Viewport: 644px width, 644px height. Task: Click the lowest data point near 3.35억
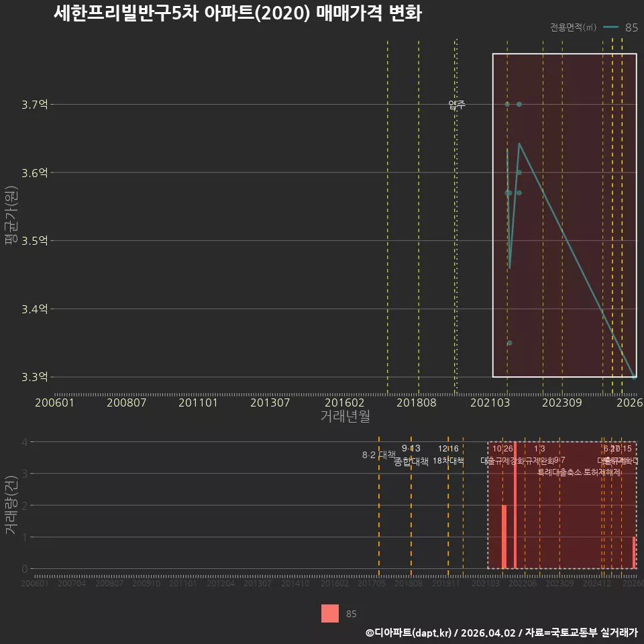pyautogui.click(x=509, y=343)
